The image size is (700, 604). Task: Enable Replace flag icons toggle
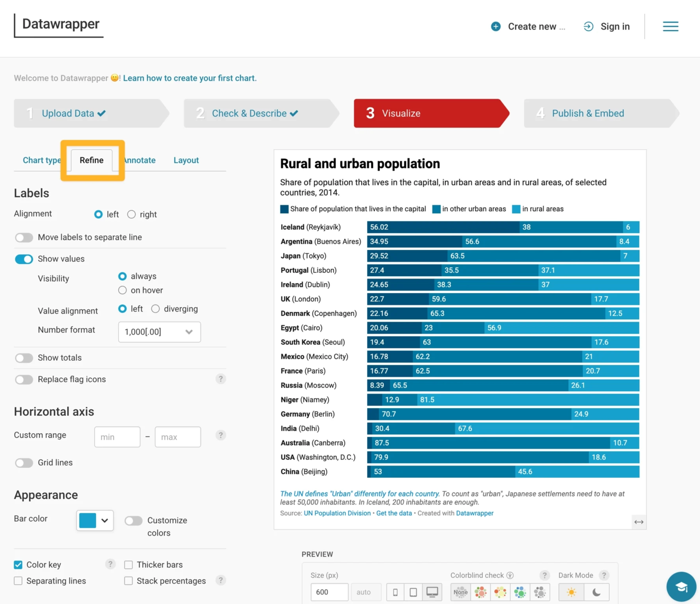(24, 379)
